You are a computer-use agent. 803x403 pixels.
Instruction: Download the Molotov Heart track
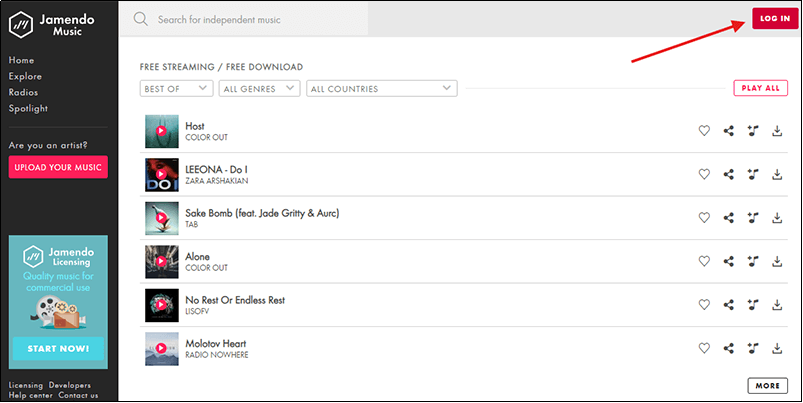(777, 348)
